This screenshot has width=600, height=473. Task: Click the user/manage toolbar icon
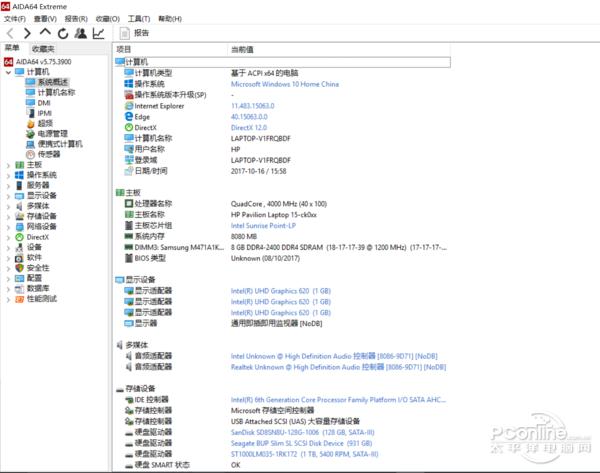tap(80, 33)
